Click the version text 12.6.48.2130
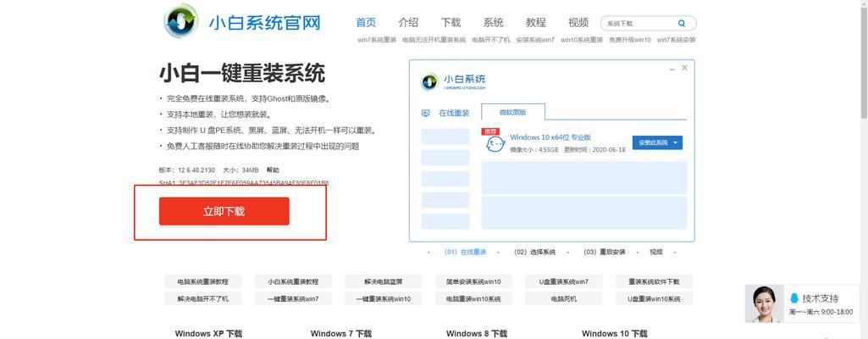The height and width of the screenshot is (339, 868). pos(196,170)
